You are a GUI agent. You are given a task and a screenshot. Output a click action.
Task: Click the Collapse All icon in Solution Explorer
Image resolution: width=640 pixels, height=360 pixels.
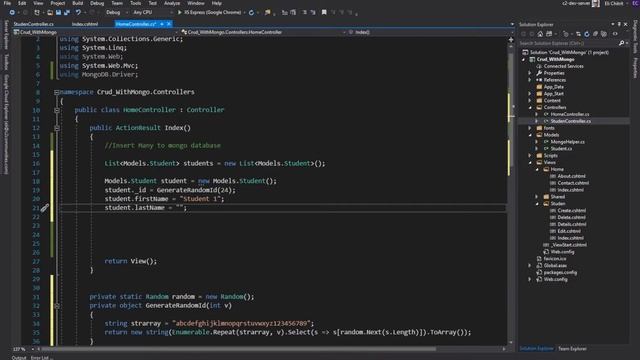point(595,34)
